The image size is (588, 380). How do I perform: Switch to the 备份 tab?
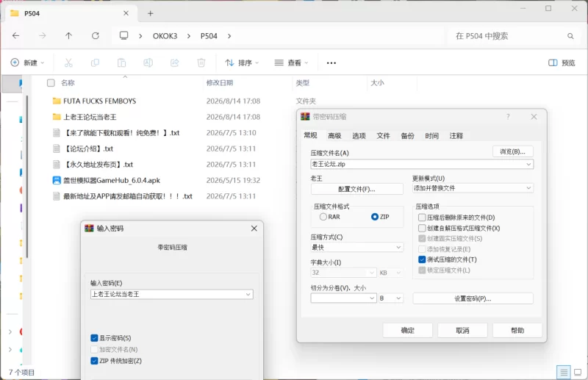tap(408, 136)
